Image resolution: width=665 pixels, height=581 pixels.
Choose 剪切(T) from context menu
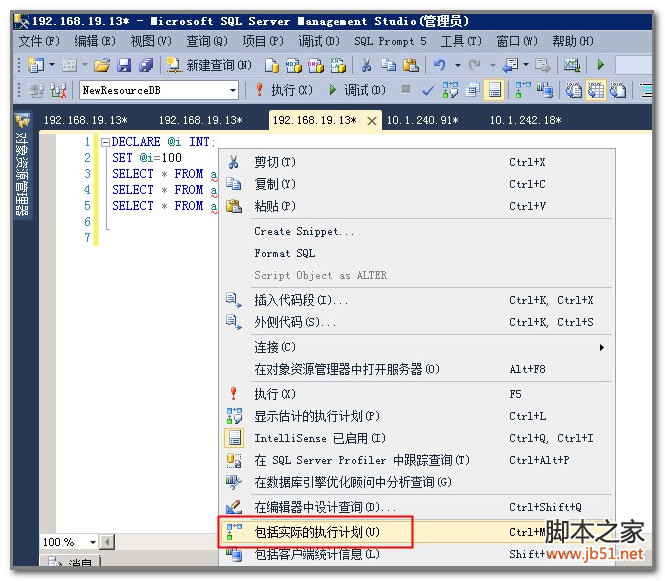pos(417,162)
